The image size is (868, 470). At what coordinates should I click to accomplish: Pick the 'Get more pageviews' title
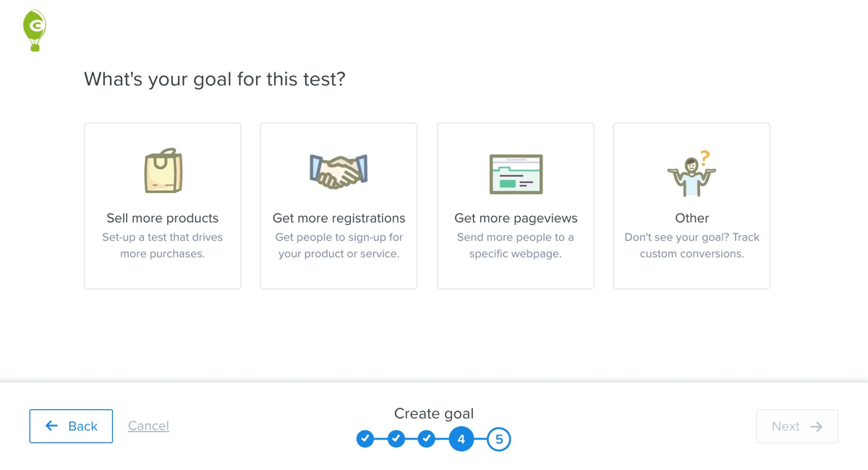coord(516,218)
